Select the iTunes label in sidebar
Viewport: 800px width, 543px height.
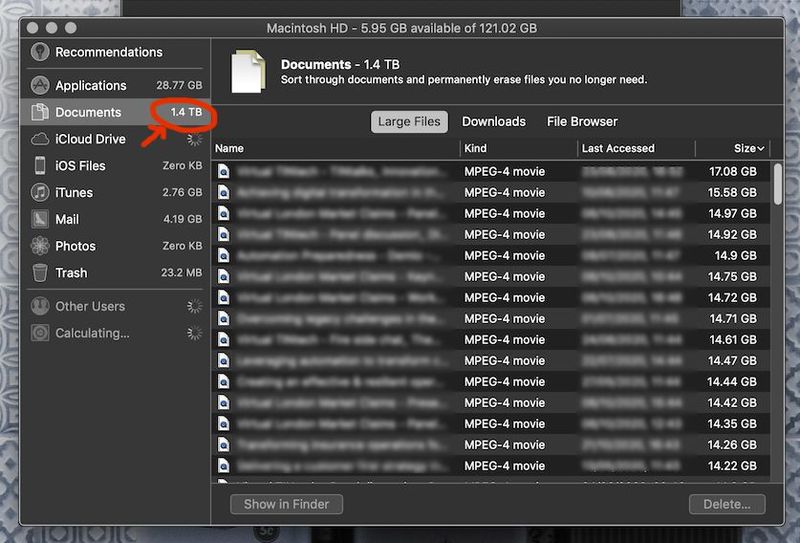(74, 192)
